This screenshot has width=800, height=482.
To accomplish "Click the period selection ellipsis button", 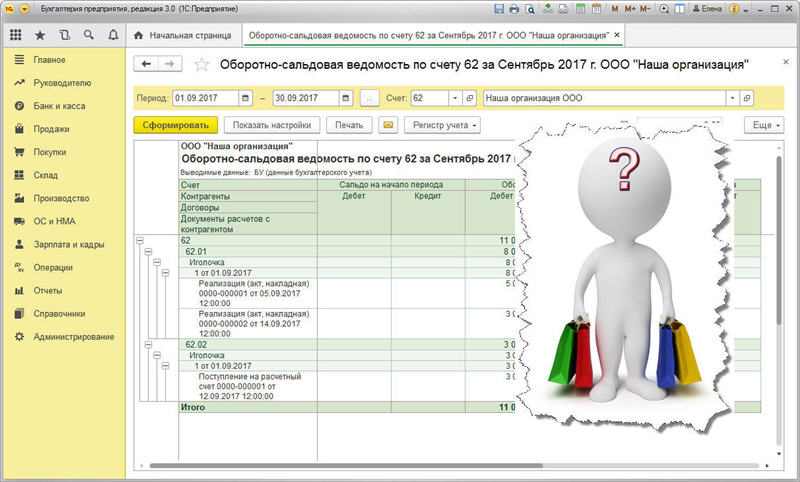I will (x=369, y=98).
